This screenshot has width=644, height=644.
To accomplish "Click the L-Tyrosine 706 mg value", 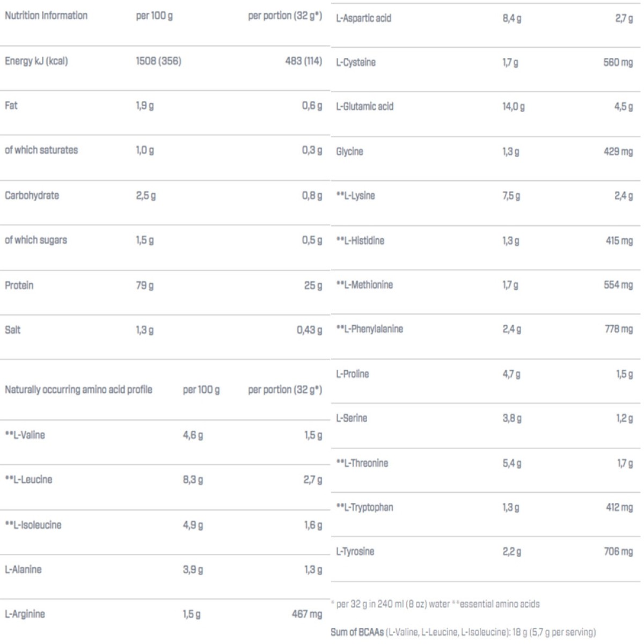I will [x=618, y=552].
